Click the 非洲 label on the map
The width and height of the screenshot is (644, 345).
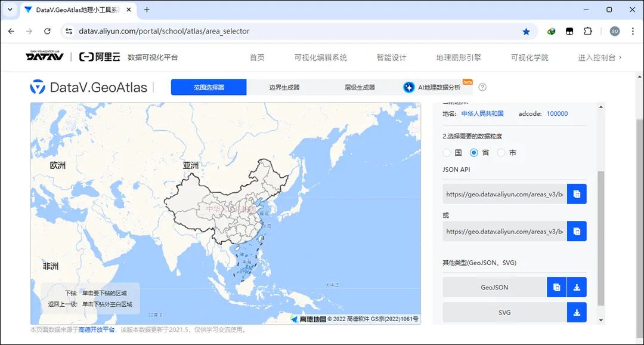pos(51,266)
